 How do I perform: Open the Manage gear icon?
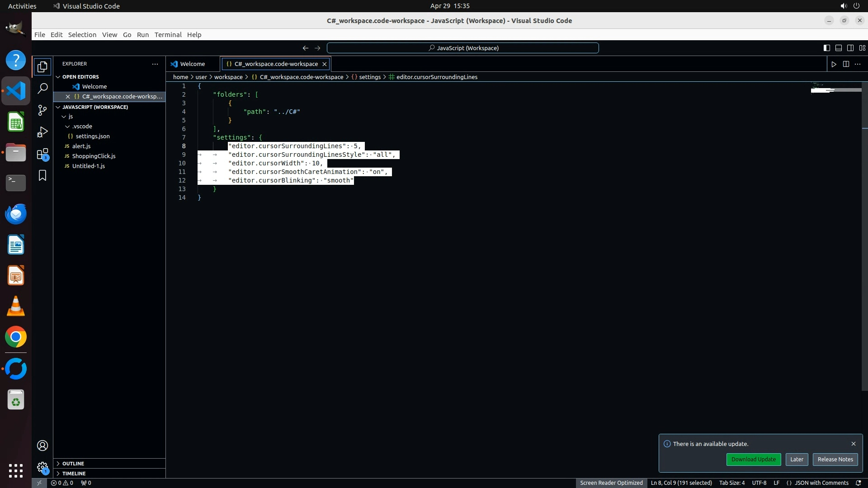pos(42,467)
